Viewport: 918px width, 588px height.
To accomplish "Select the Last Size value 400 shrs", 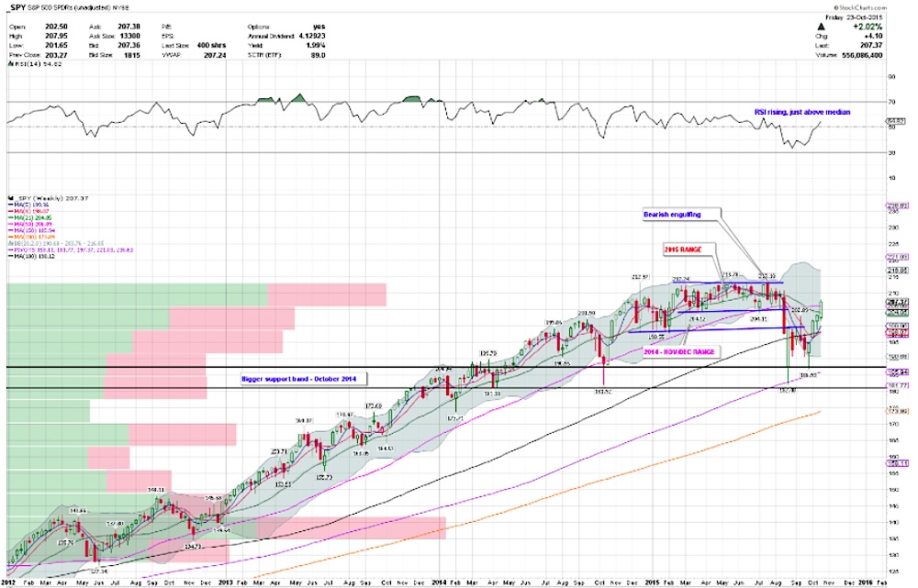I will click(x=212, y=45).
